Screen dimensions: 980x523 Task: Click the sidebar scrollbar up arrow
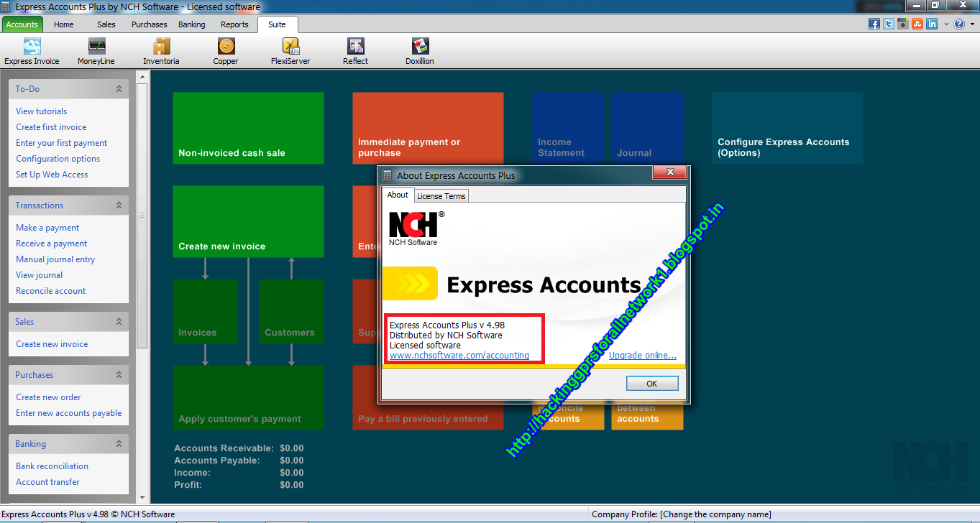pos(142,75)
